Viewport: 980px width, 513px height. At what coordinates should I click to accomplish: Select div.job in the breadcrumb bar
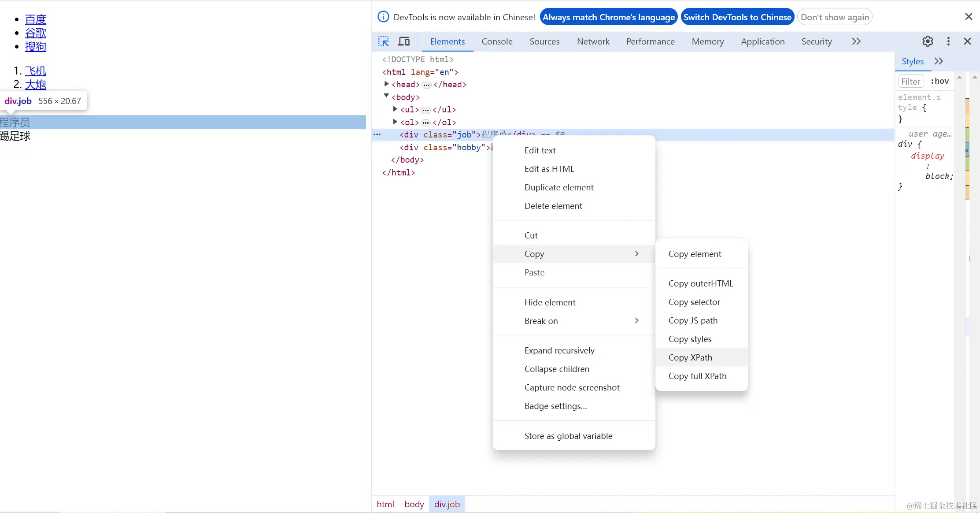point(447,504)
